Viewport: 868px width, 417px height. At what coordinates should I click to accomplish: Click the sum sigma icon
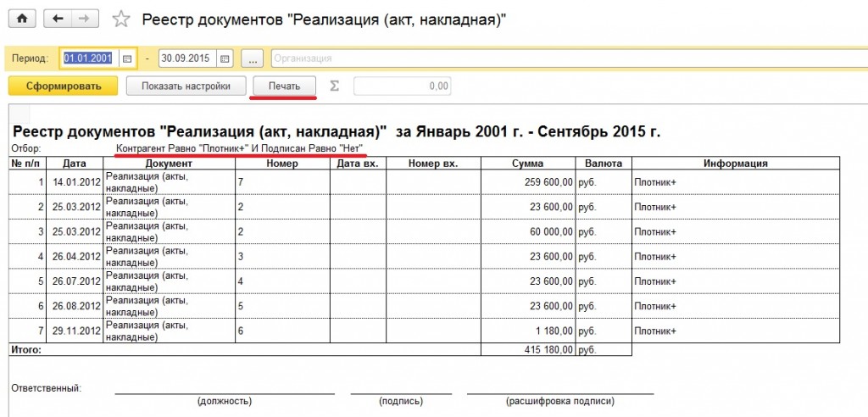click(x=334, y=86)
